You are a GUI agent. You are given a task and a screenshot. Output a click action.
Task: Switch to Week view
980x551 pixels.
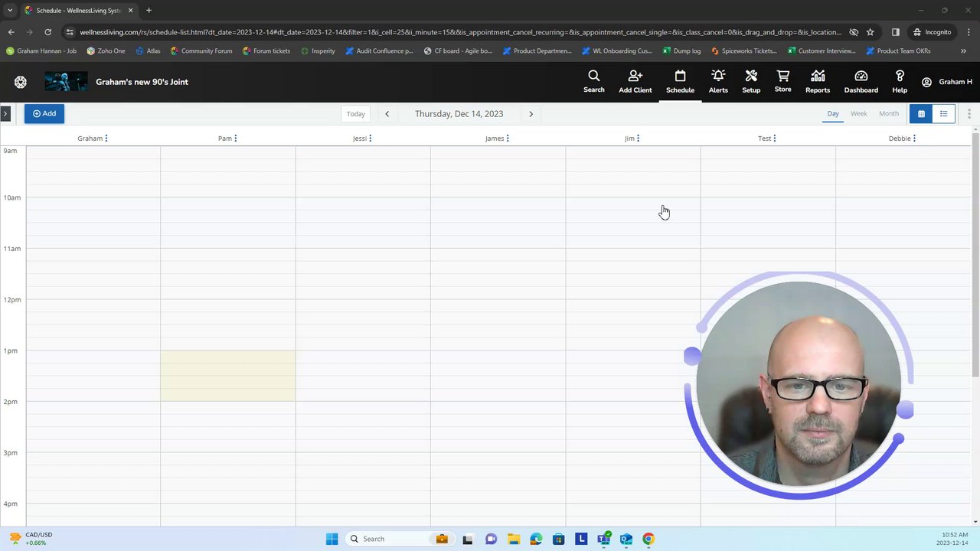(x=859, y=113)
